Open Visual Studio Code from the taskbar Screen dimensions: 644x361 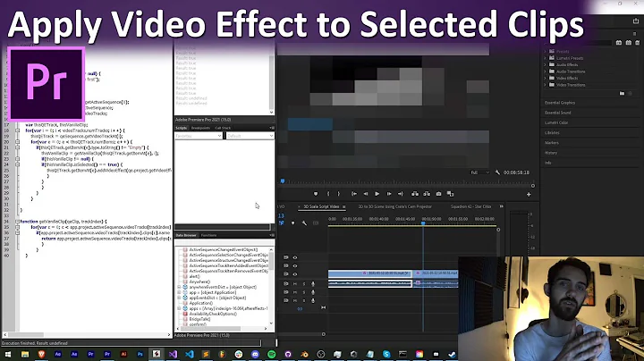(190, 354)
